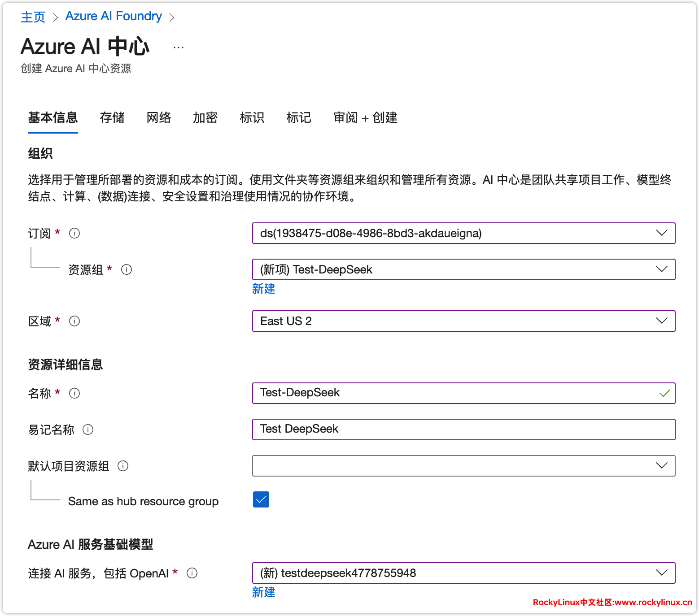
Task: Click the info icon next to 区域
Action: pos(74,321)
